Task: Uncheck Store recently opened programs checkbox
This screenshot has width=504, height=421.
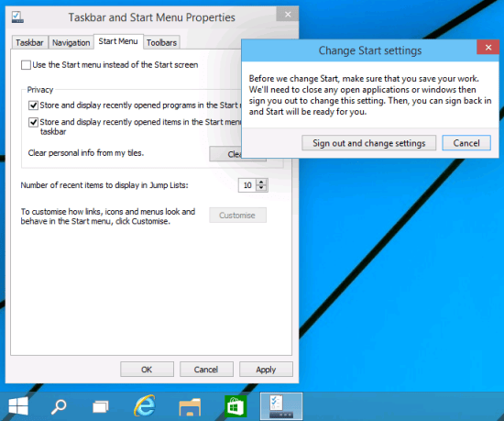Action: (33, 105)
